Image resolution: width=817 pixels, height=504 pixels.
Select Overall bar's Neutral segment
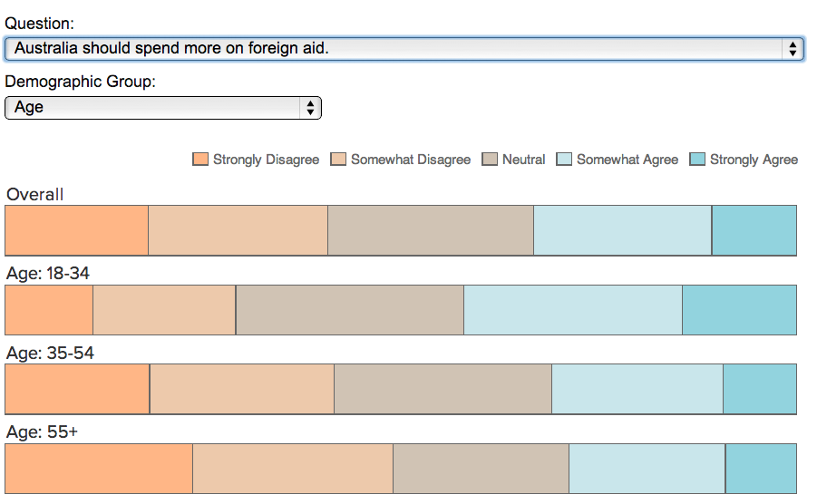(431, 230)
